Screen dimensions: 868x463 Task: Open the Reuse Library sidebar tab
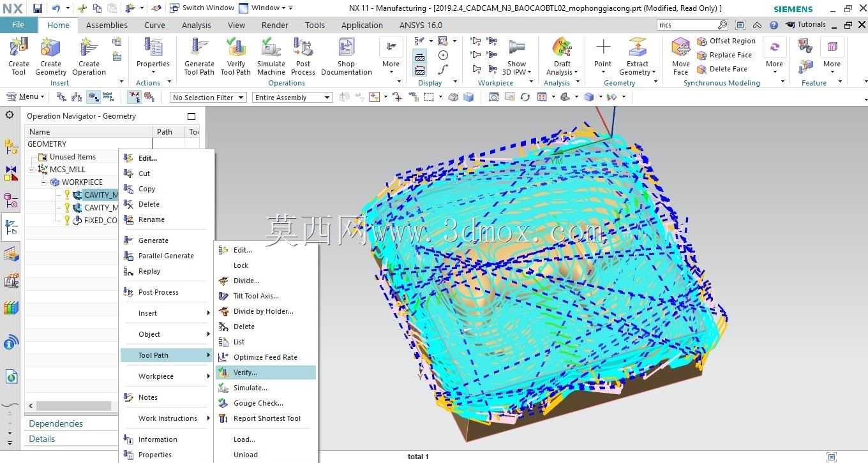[x=11, y=308]
